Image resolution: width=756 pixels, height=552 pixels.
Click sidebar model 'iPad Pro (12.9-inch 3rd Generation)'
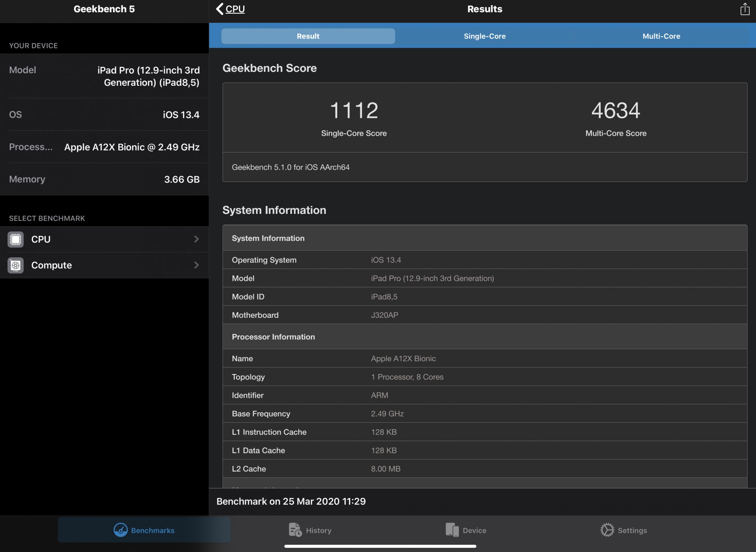click(148, 76)
